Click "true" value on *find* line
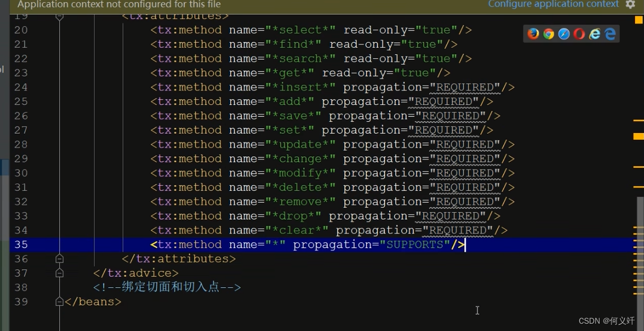Screen dimensions: 644x331 tap(422, 44)
